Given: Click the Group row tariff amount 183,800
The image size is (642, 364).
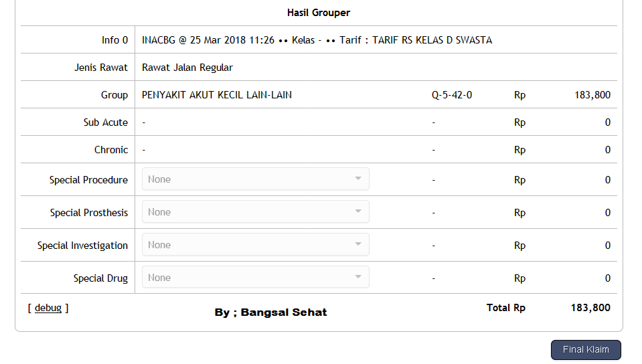Looking at the screenshot, I should [592, 95].
